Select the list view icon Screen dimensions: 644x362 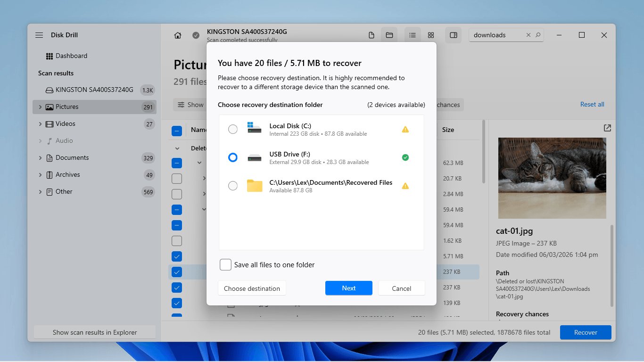tap(413, 35)
